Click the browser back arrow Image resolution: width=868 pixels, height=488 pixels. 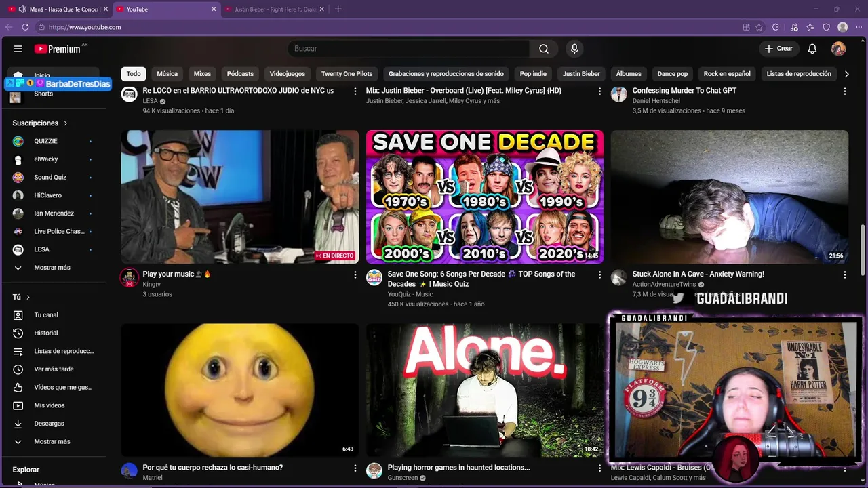pos(9,27)
